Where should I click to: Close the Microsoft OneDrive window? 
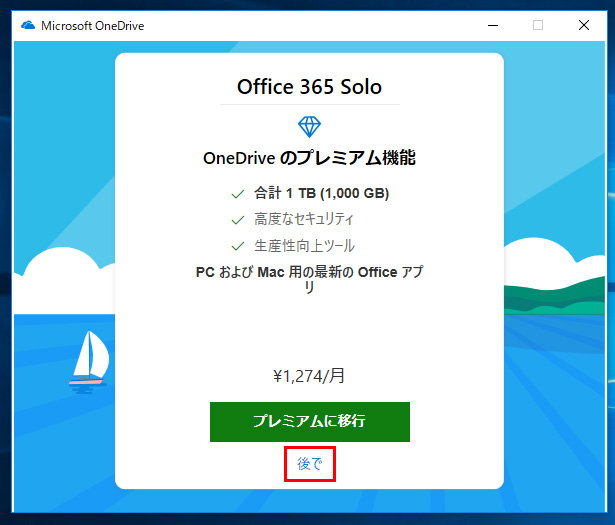584,25
